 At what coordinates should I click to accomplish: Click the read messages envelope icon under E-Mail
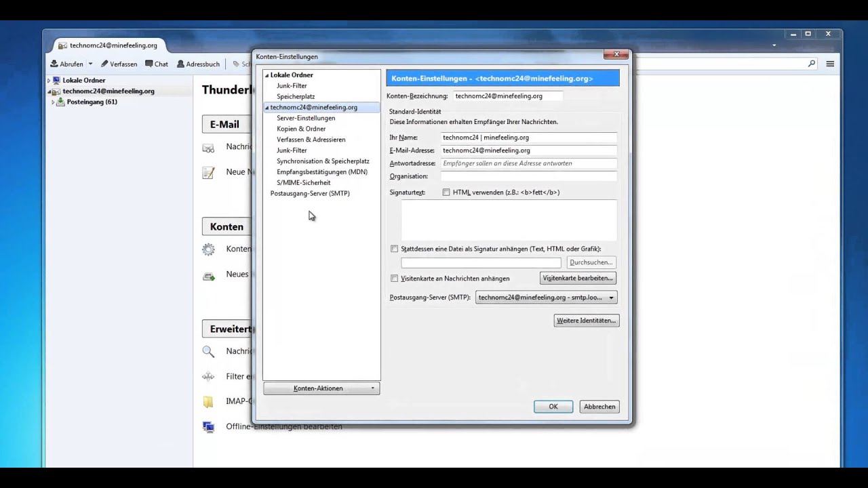(209, 147)
